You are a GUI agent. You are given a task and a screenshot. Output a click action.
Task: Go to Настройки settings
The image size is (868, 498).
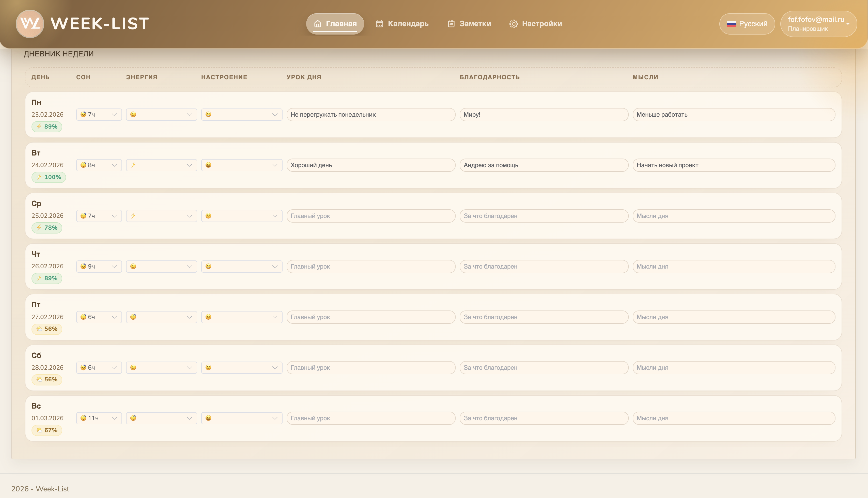[542, 24]
